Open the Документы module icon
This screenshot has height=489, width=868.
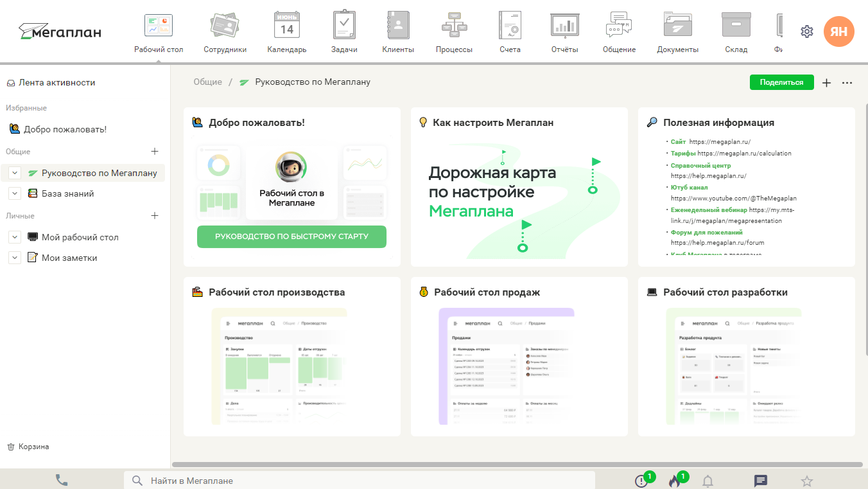pyautogui.click(x=677, y=26)
